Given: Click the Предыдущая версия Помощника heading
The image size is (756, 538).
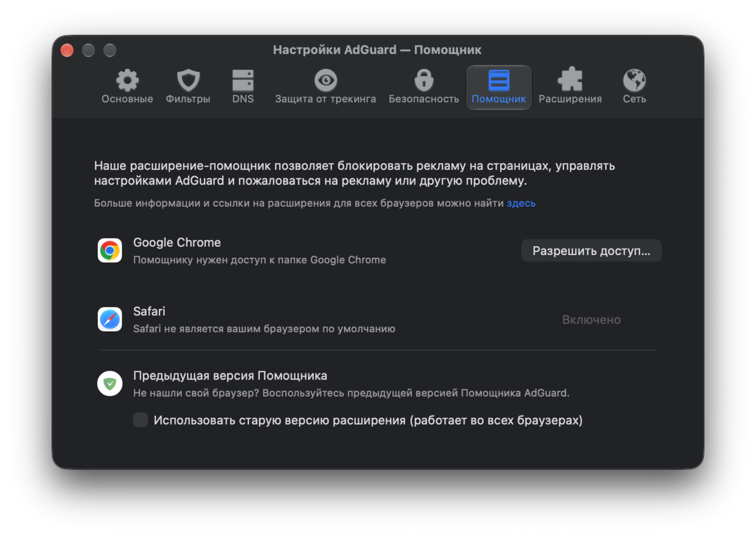Looking at the screenshot, I should (230, 376).
